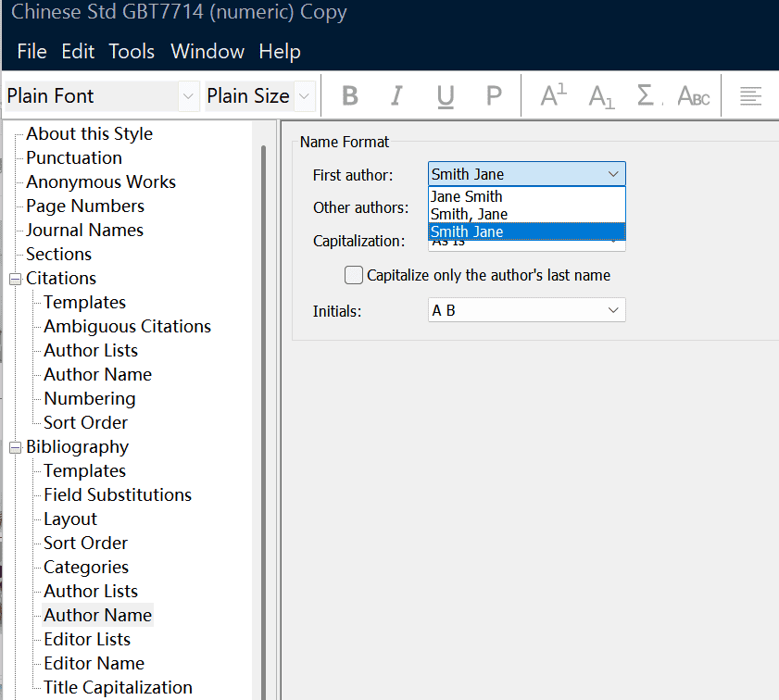Select the Plain formatting P icon

(494, 95)
